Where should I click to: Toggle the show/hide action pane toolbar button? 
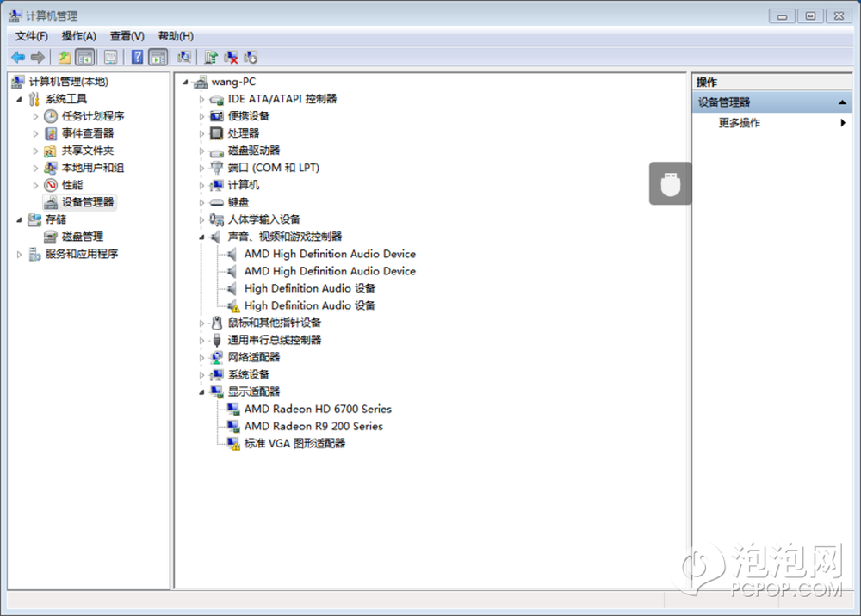158,58
